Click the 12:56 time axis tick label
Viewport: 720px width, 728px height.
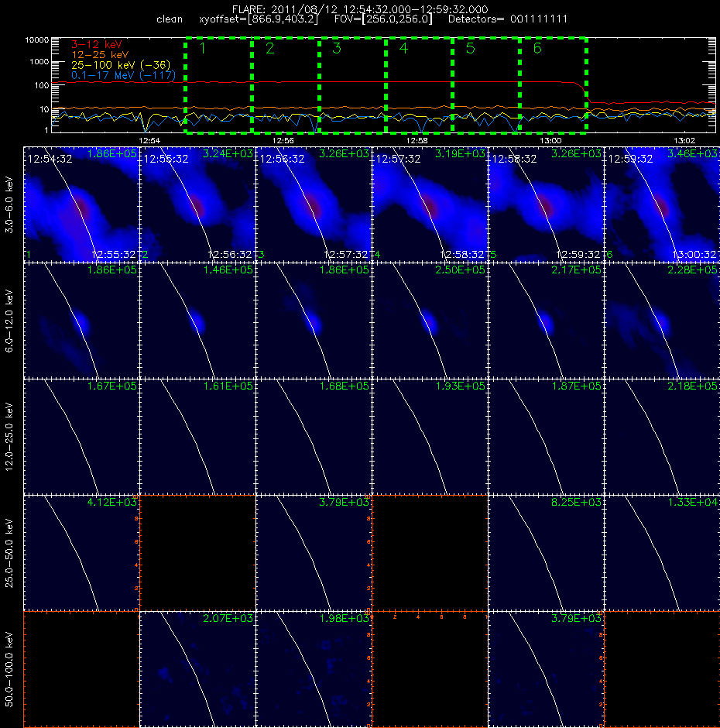pyautogui.click(x=283, y=140)
